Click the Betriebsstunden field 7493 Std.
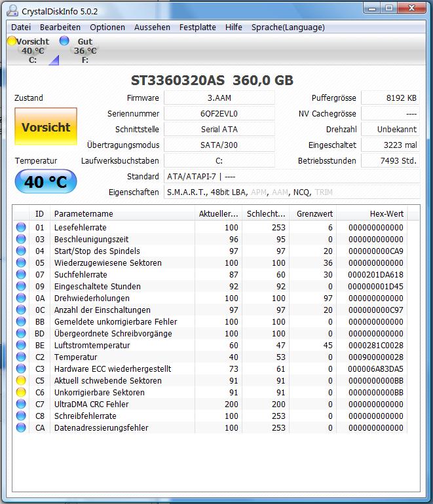This screenshot has width=433, height=504. [x=390, y=161]
